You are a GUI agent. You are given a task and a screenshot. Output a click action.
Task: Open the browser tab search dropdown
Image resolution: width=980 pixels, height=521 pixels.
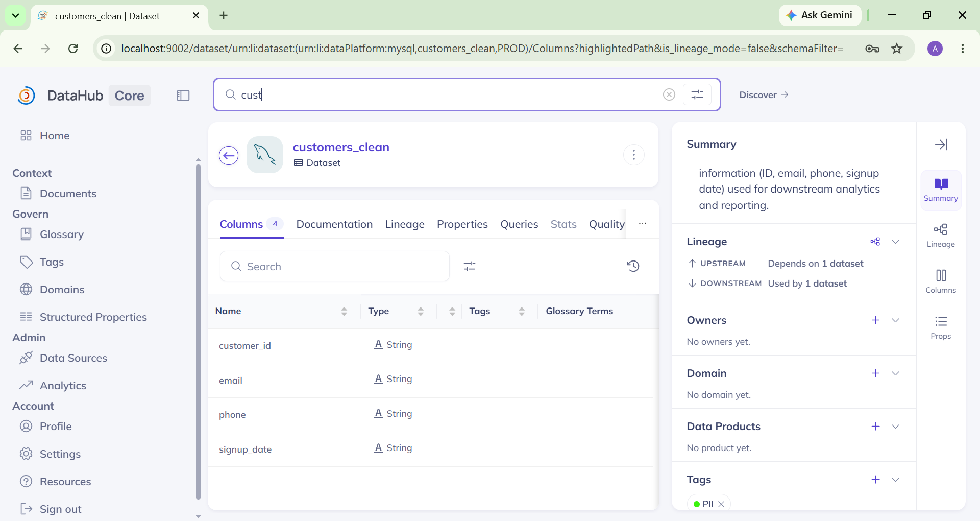[15, 15]
